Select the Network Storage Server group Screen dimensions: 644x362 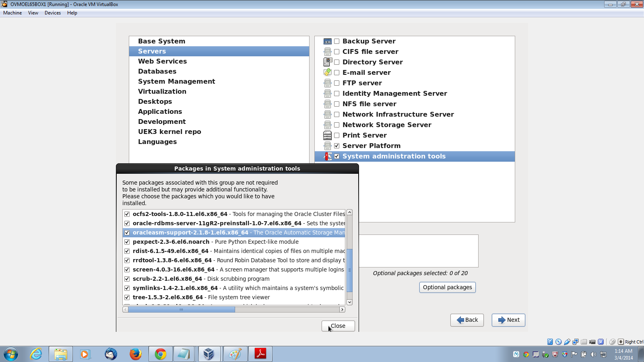tap(415, 125)
